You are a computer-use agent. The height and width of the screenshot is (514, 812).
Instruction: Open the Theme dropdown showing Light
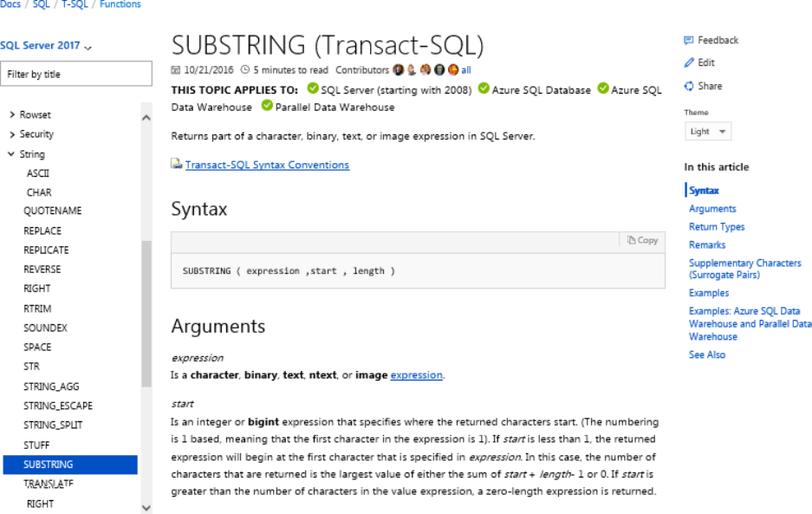pyautogui.click(x=709, y=132)
